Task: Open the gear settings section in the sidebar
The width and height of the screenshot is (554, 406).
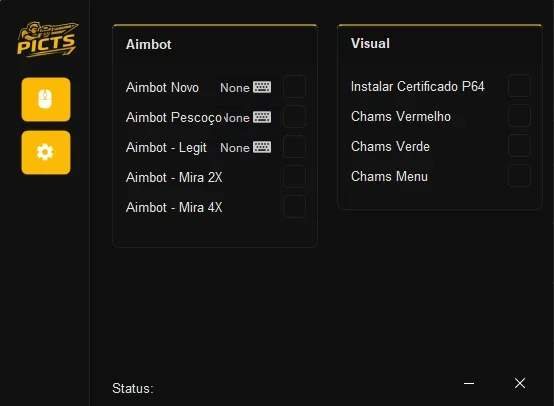Action: [46, 152]
